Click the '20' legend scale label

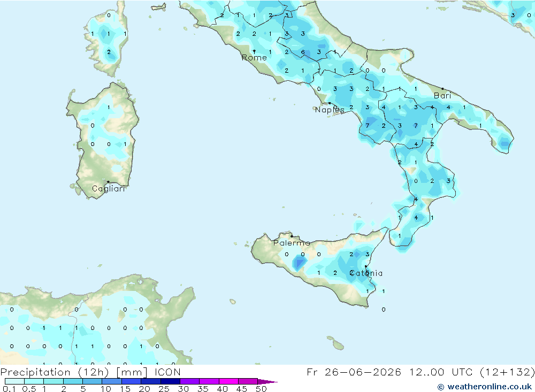144,389
